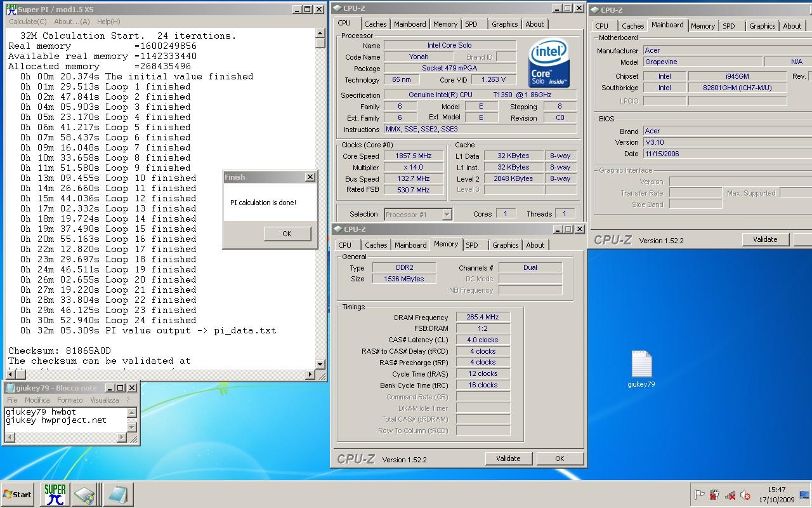The image size is (812, 508).
Task: Switch to Memory tab in CPU window
Action: 445,24
